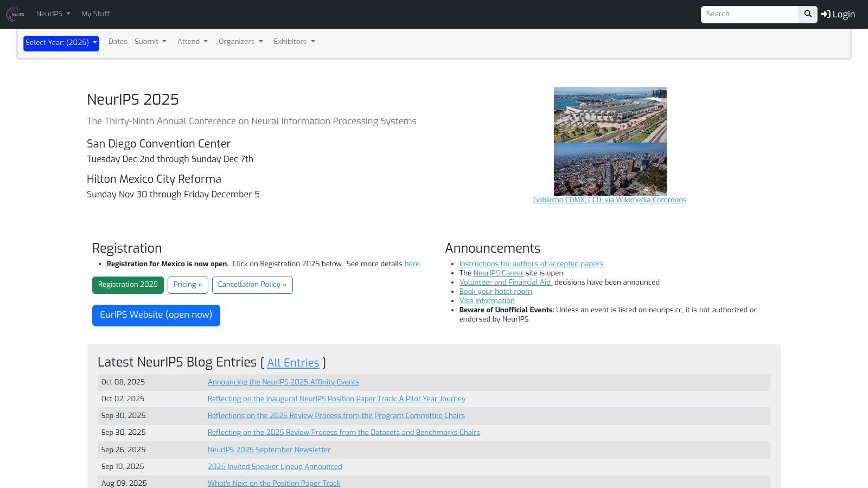868x488 pixels.
Task: Click the here link for registration details
Action: (x=412, y=264)
